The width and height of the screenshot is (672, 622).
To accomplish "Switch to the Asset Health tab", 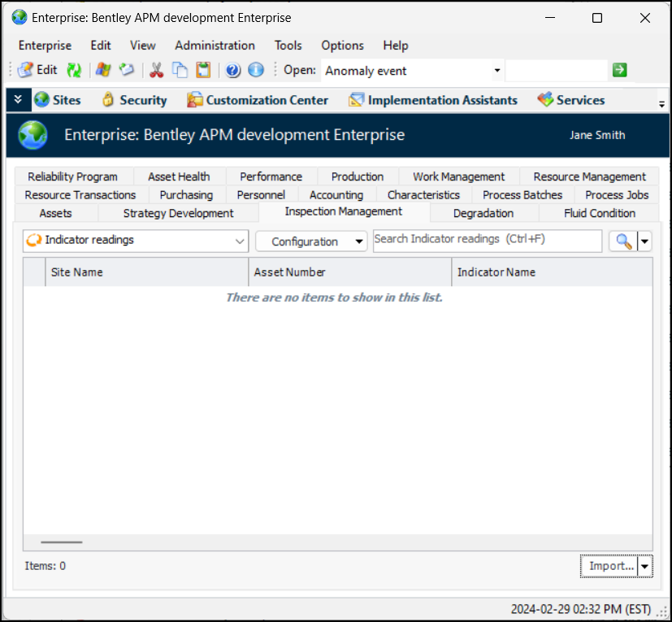I will click(x=179, y=176).
